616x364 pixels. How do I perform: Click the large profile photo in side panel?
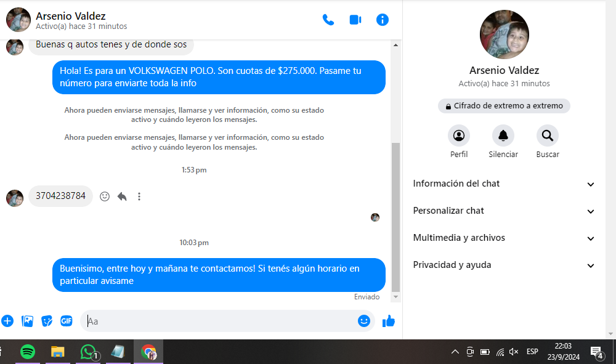tap(504, 34)
